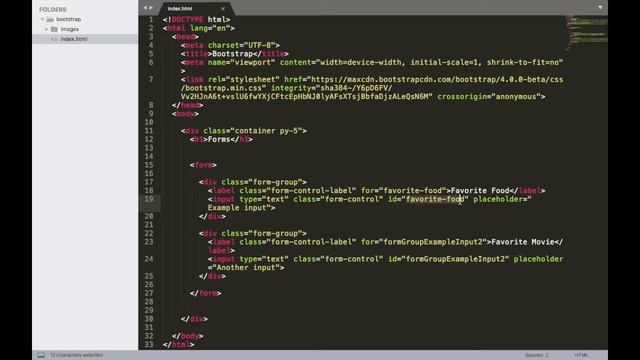
Task: Click the DOCTYPE declaration on line 1
Action: point(196,20)
